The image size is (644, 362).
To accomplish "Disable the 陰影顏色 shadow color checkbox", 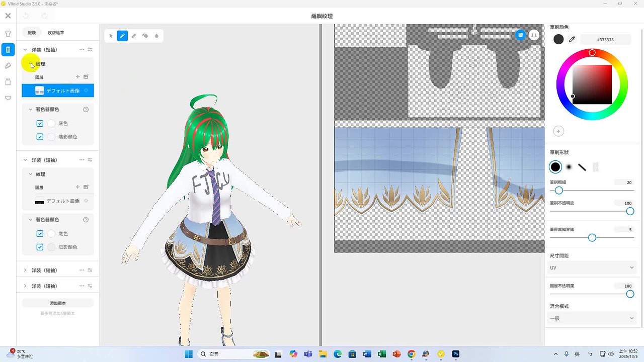I will click(40, 137).
